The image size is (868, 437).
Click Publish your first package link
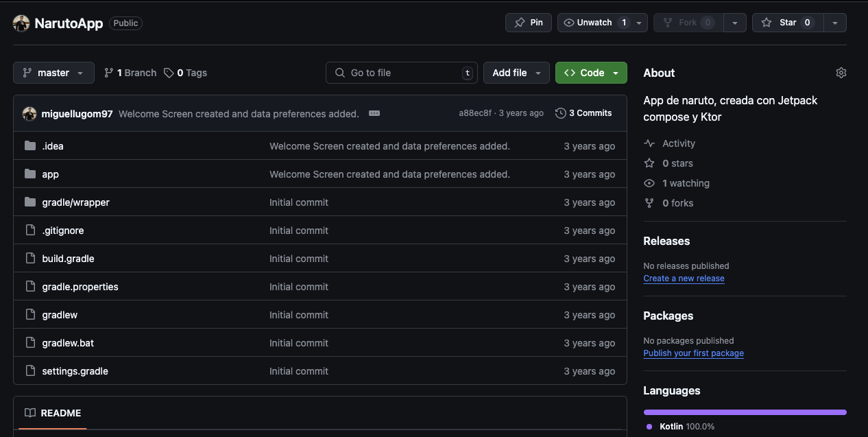pyautogui.click(x=693, y=353)
